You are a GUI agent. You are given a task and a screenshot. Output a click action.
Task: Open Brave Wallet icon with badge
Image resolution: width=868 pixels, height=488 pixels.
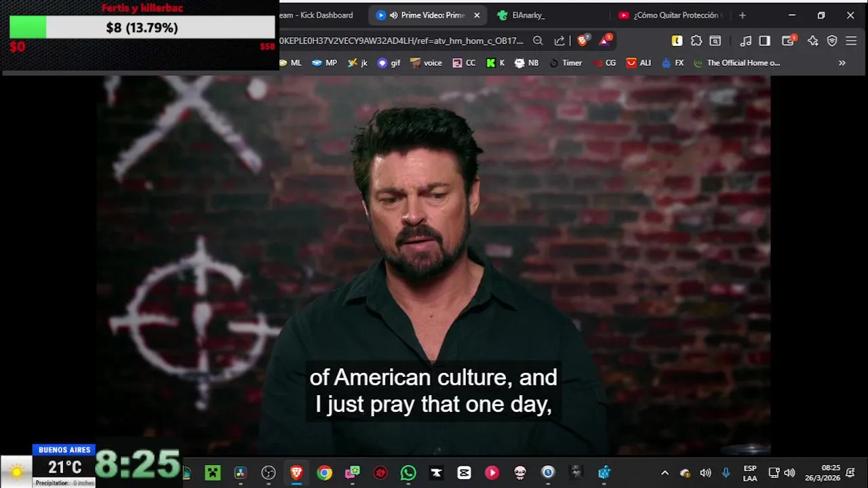789,41
